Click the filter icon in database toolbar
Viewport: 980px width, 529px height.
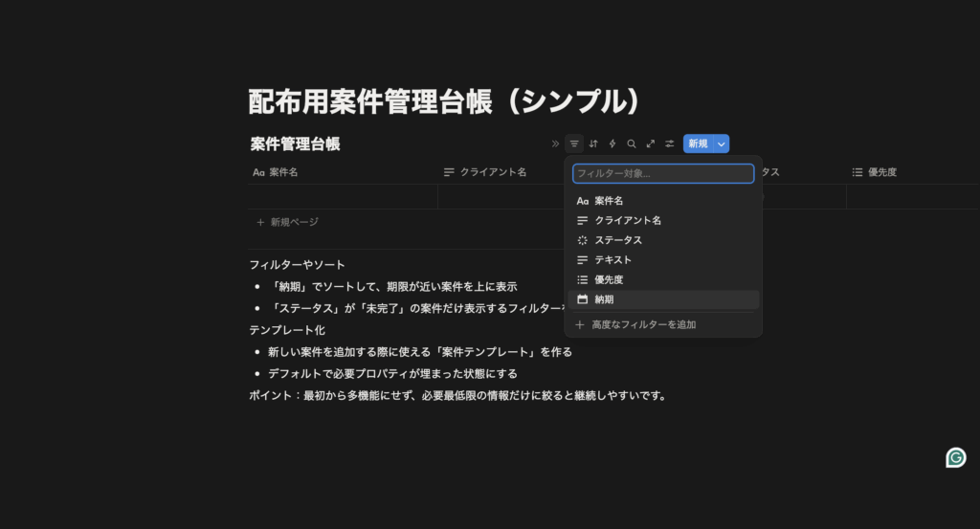[574, 143]
